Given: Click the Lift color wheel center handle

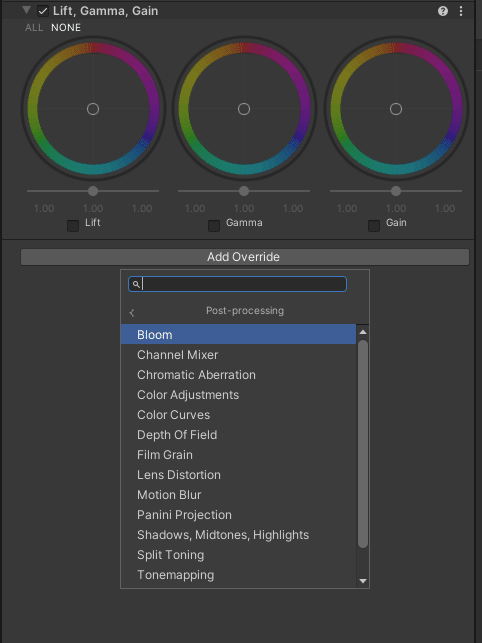Looking at the screenshot, I should click(x=93, y=109).
